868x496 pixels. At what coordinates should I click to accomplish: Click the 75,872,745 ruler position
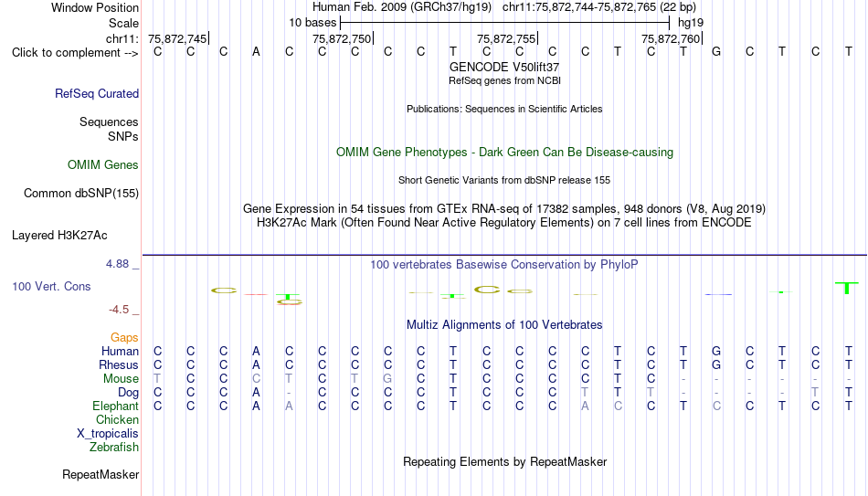pyautogui.click(x=177, y=38)
